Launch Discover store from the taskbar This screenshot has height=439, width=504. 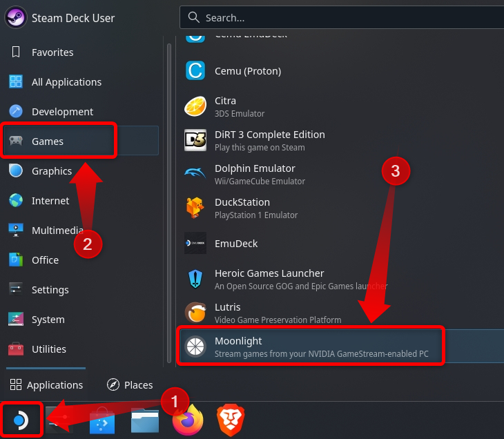click(102, 420)
